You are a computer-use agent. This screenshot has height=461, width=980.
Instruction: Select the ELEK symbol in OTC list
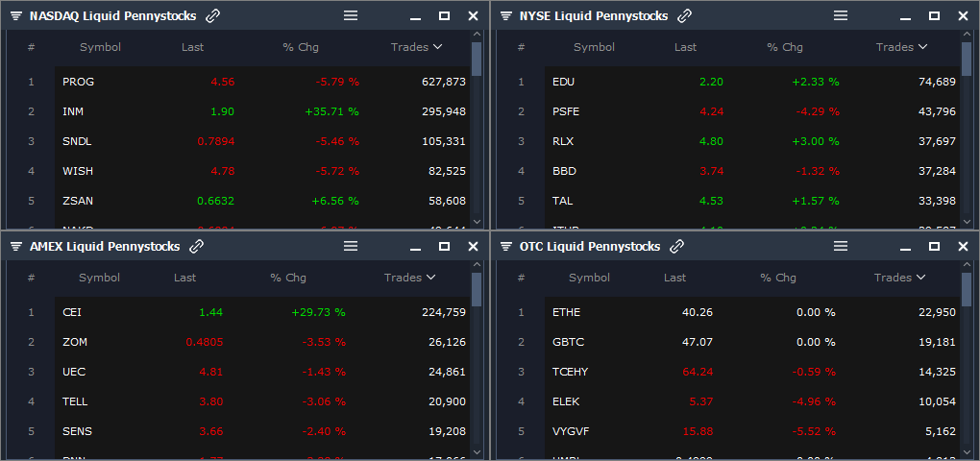point(566,401)
